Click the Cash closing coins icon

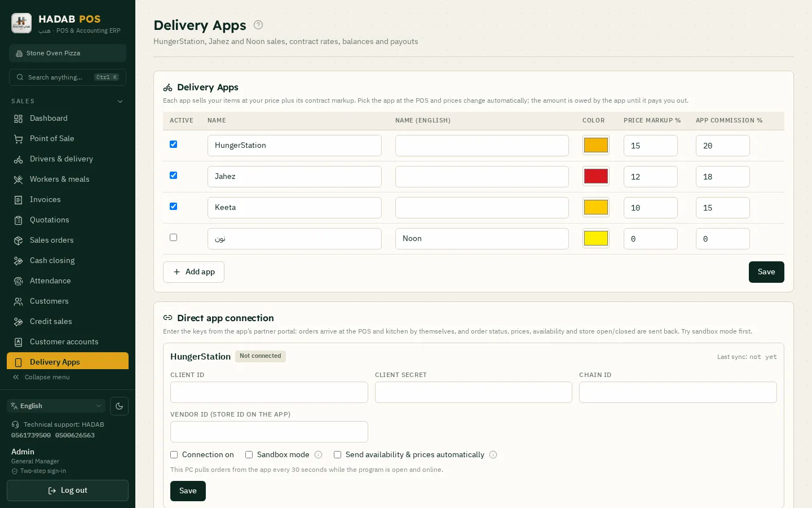coord(19,261)
